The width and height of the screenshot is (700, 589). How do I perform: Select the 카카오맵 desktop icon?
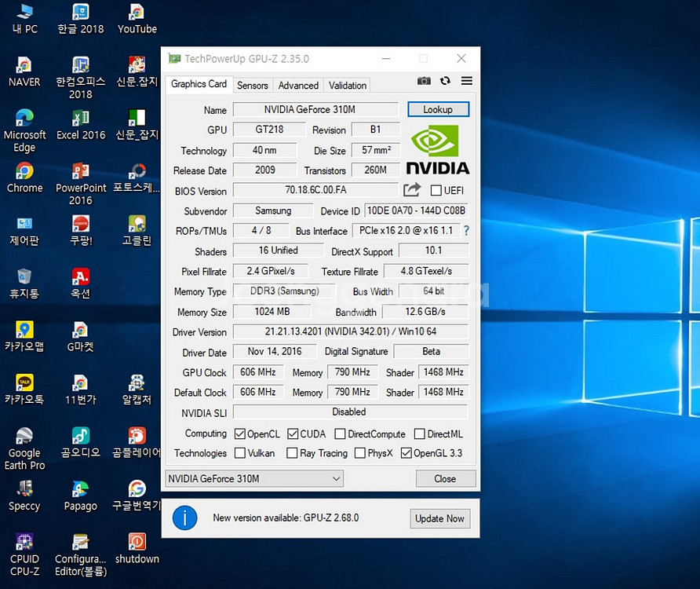click(x=24, y=338)
